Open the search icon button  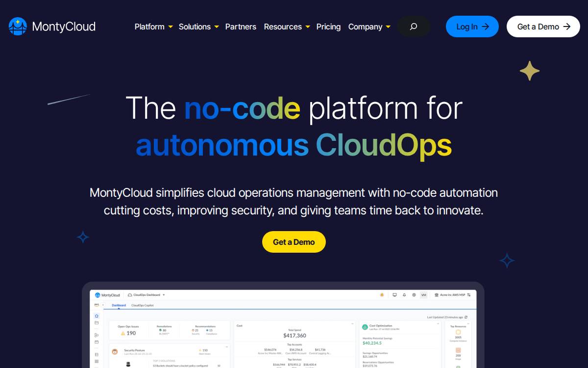pos(414,26)
